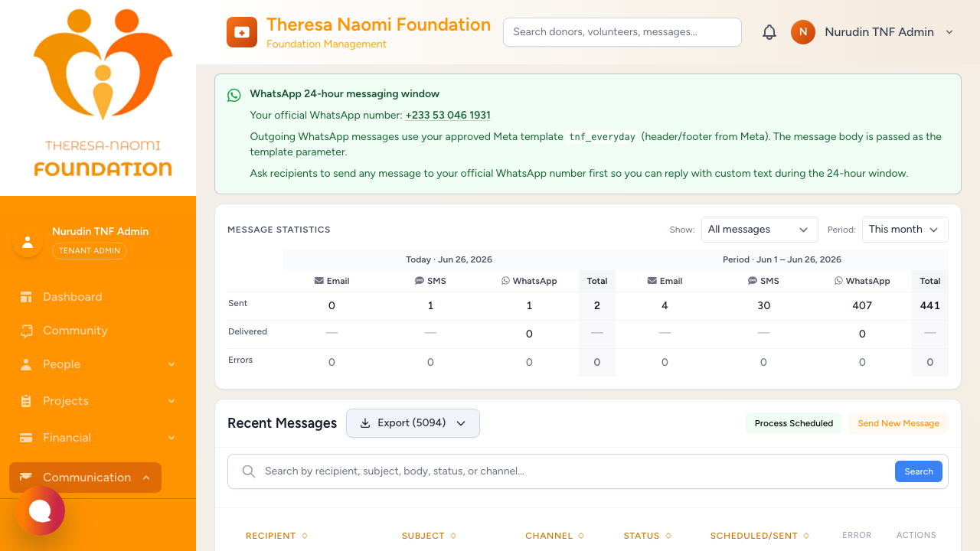The height and width of the screenshot is (551, 980).
Task: Sort by Channel column sort icon
Action: click(x=581, y=536)
